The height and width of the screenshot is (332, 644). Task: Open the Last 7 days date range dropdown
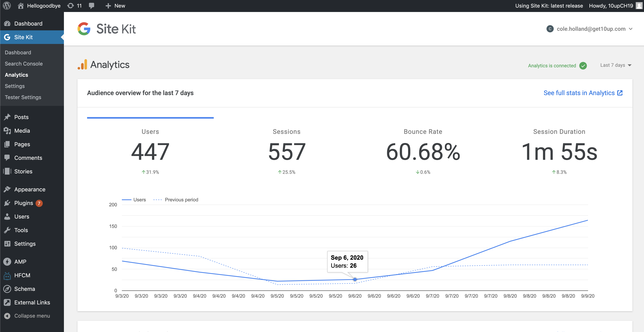[x=616, y=65]
